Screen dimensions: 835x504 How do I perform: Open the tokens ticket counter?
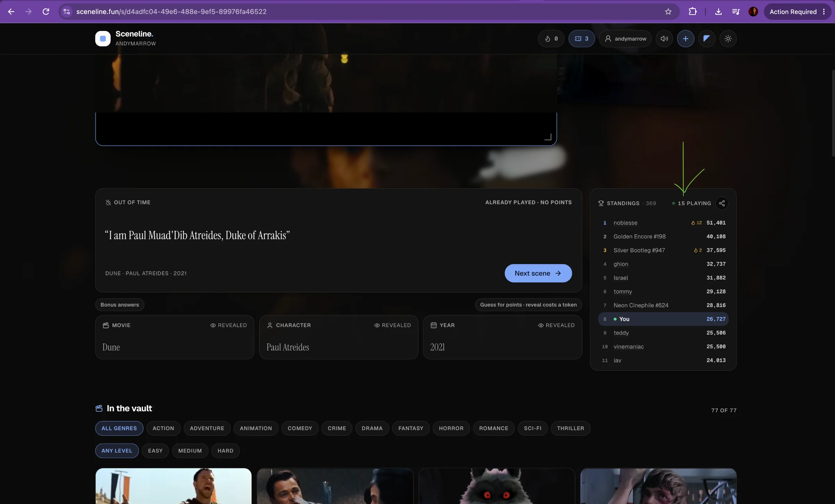(581, 39)
